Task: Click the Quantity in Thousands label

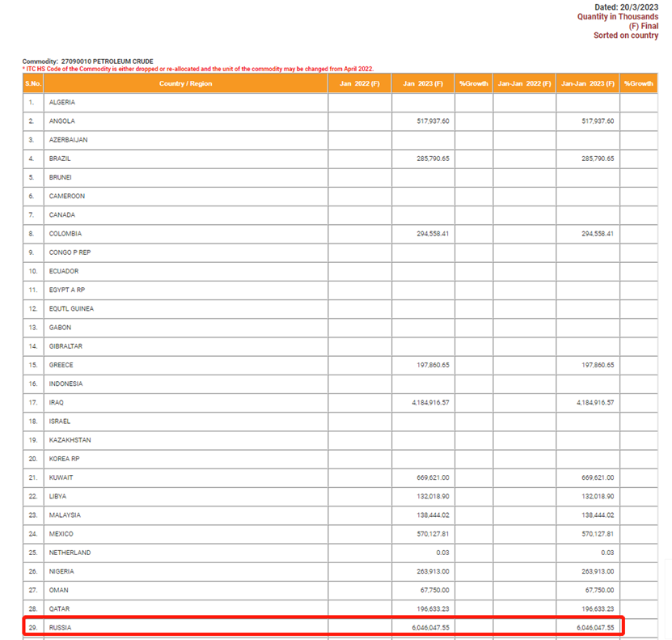Action: [x=618, y=17]
